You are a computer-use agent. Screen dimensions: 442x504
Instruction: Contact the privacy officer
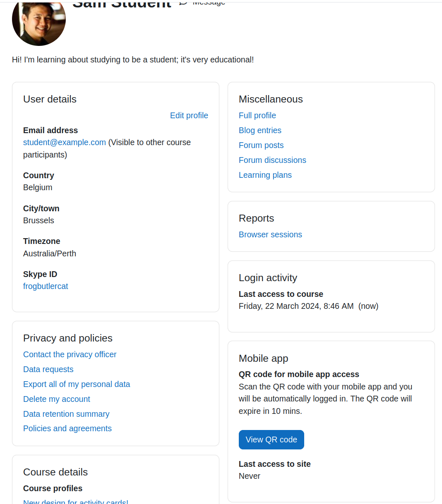(x=70, y=354)
